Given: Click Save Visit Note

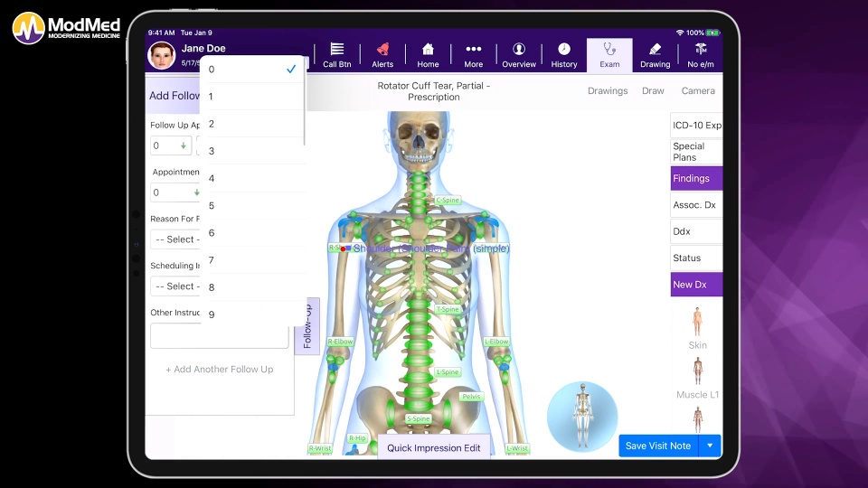Looking at the screenshot, I should (x=658, y=446).
